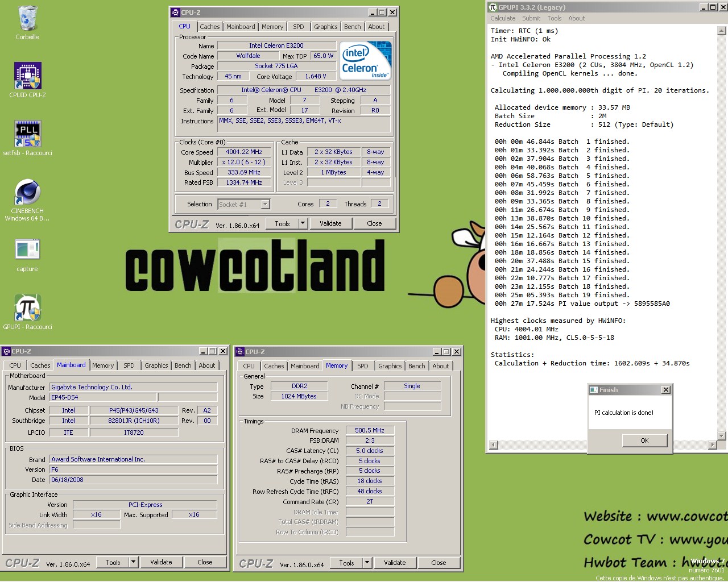The height and width of the screenshot is (582, 728).
Task: Click the Multiplier field x 12.0
Action: click(x=244, y=162)
